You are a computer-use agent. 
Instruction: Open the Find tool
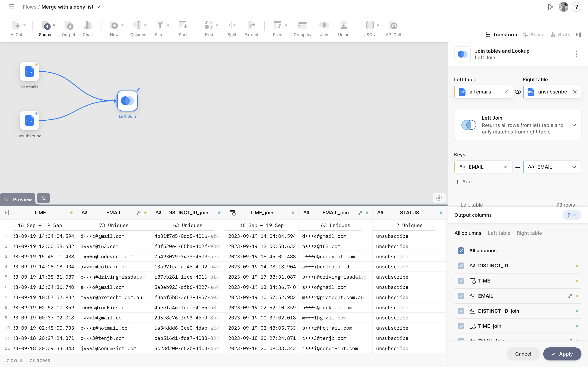click(209, 25)
